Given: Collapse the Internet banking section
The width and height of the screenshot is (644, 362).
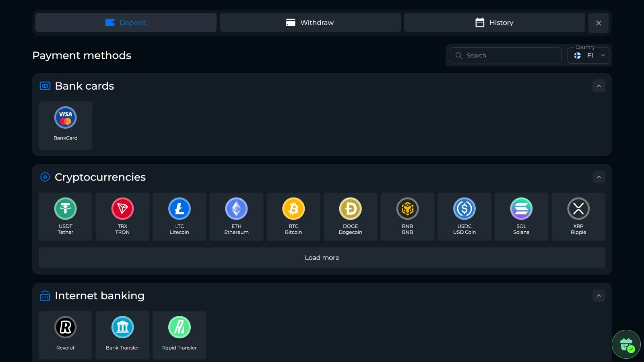Looking at the screenshot, I should click(x=599, y=296).
